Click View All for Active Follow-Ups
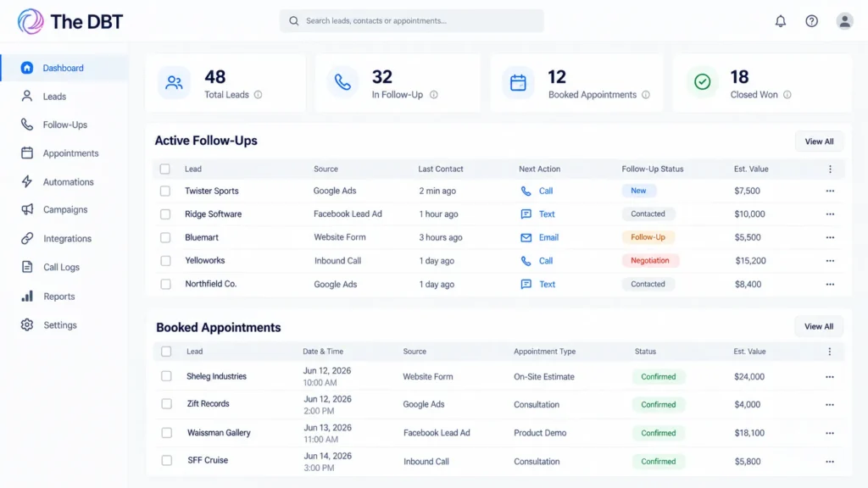 [x=820, y=141]
